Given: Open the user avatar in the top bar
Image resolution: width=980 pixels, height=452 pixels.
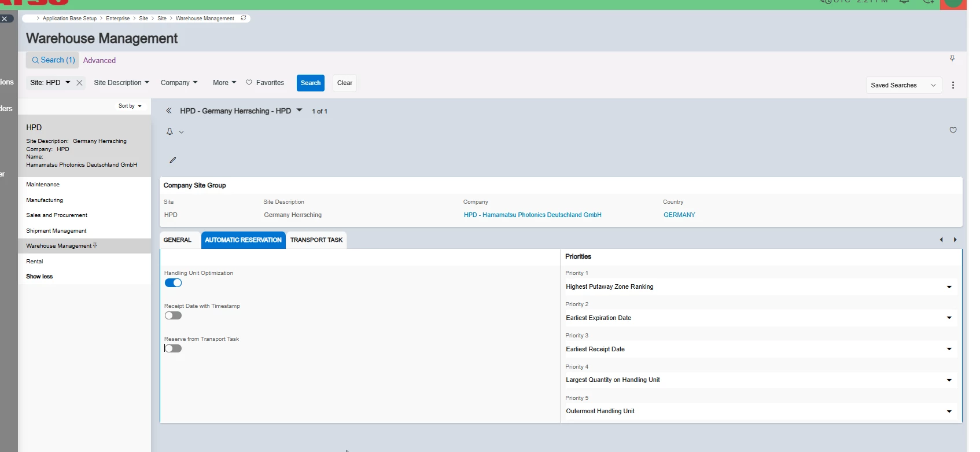Looking at the screenshot, I should coord(953,3).
